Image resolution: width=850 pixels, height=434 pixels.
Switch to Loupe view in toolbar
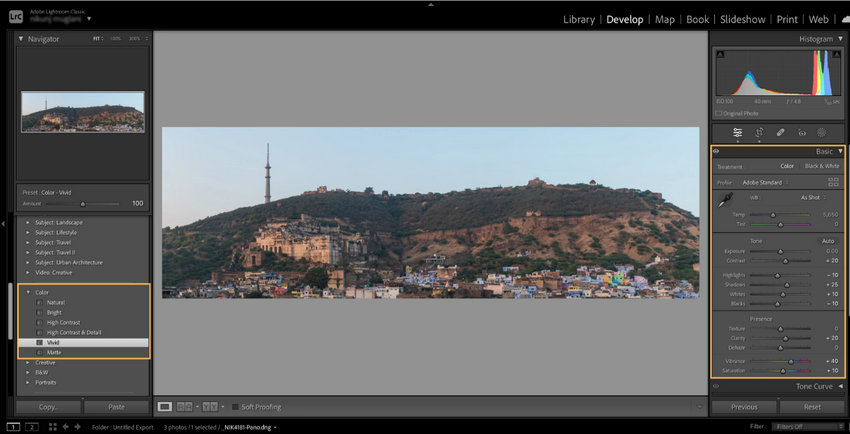[x=165, y=406]
